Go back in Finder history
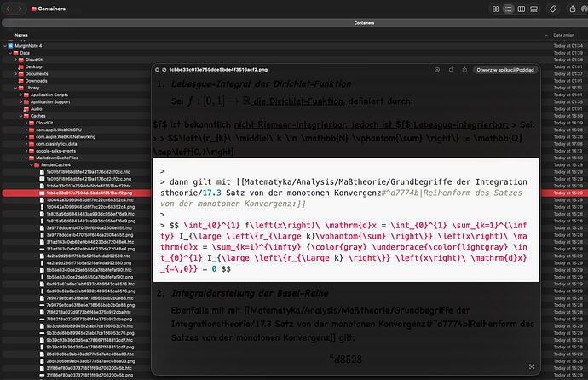 9,9
